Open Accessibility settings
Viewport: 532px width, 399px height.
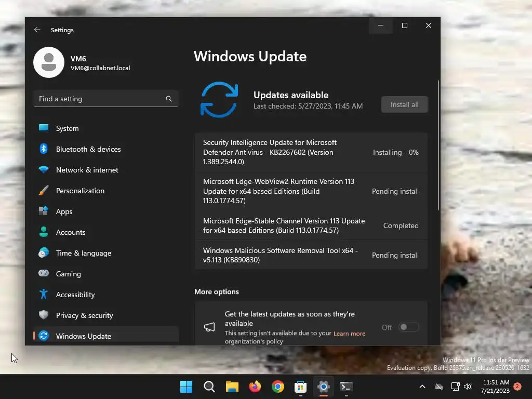(x=106, y=295)
